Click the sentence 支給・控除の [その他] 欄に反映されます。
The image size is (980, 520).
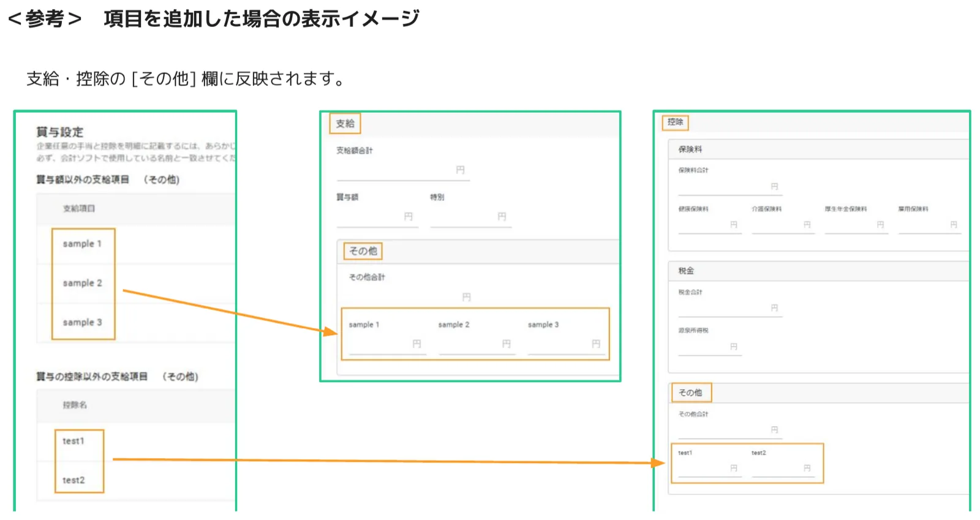point(187,78)
